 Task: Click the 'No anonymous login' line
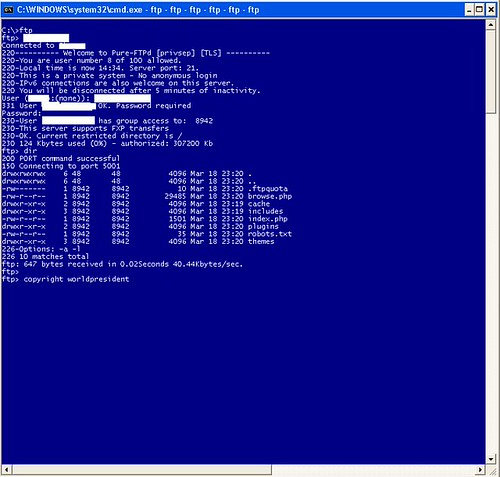click(109, 75)
